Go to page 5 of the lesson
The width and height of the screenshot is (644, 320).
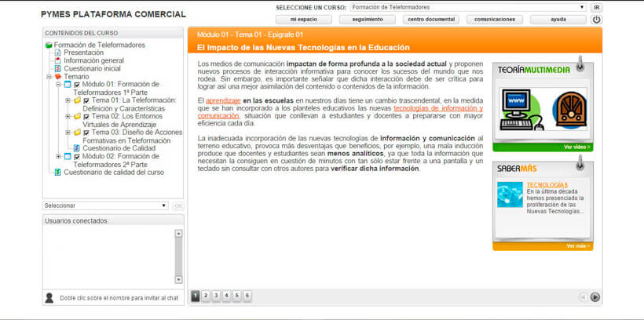236,296
